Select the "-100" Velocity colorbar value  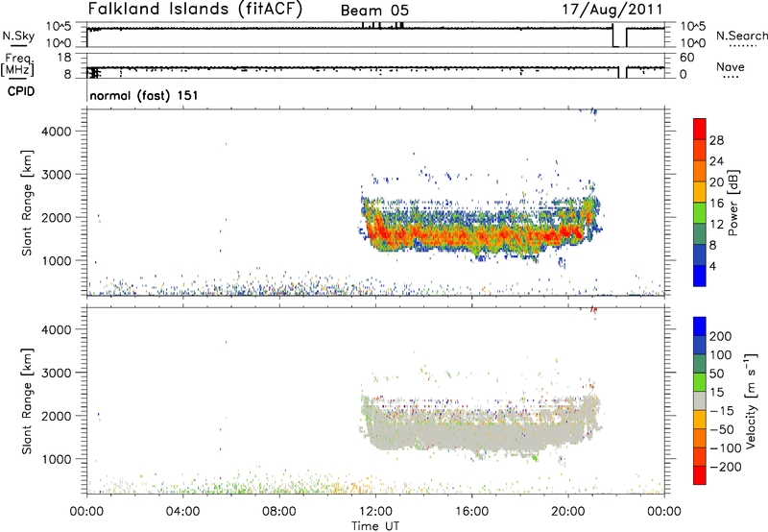tap(726, 448)
